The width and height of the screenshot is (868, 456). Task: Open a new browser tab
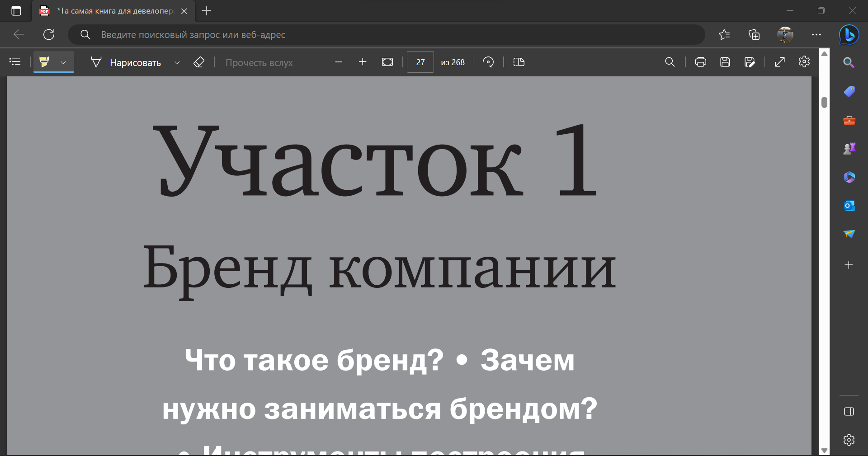(x=207, y=11)
